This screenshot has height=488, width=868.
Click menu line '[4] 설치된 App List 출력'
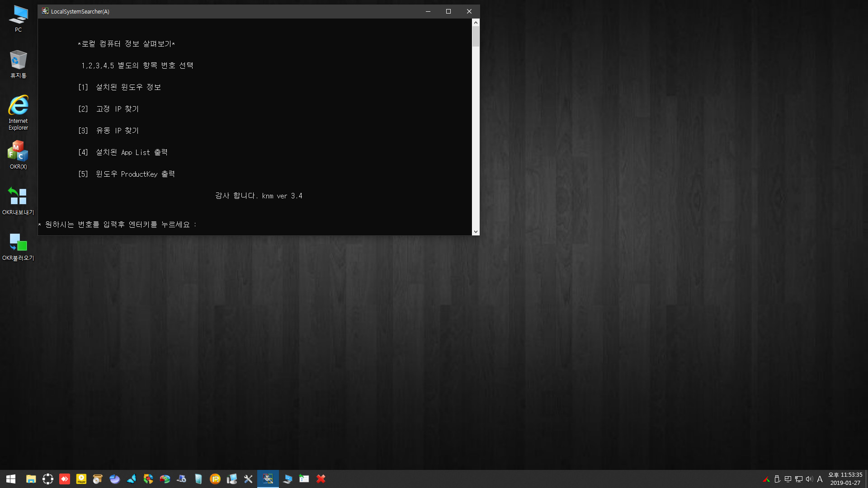(x=123, y=152)
